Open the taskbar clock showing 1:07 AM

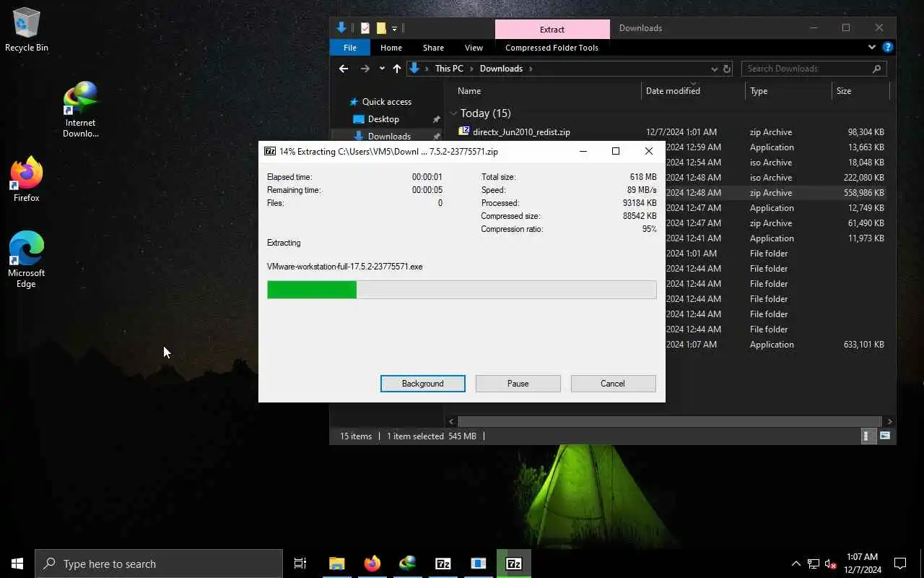point(862,564)
